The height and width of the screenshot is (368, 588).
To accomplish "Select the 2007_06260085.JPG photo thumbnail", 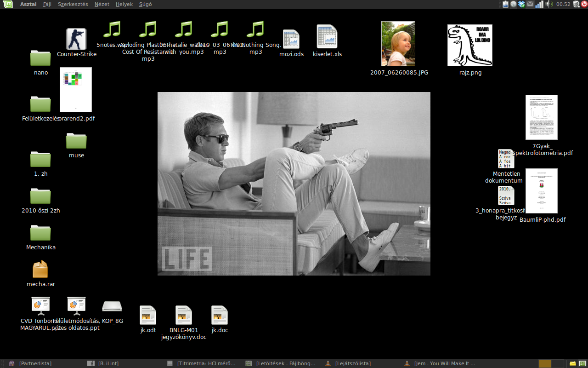I will pyautogui.click(x=398, y=44).
